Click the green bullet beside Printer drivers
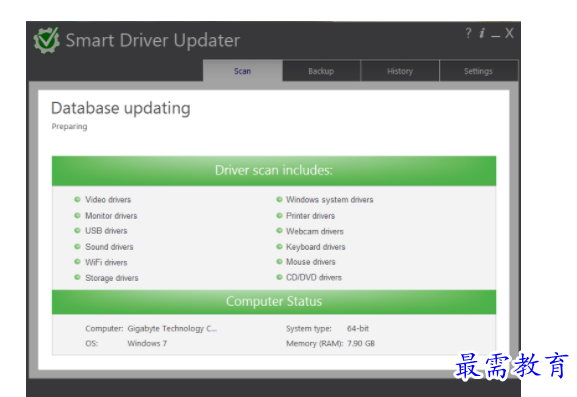 pos(279,215)
